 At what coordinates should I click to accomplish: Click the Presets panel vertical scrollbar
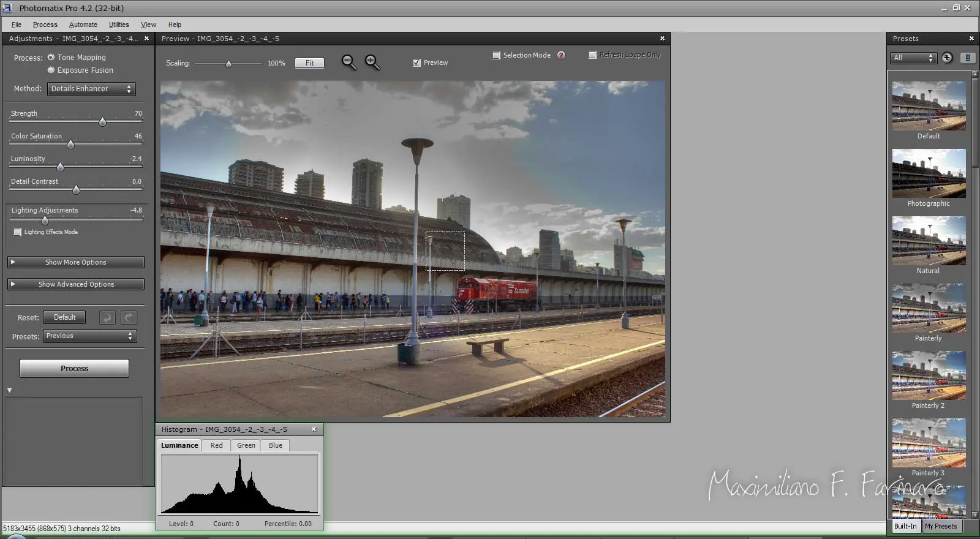point(975,294)
